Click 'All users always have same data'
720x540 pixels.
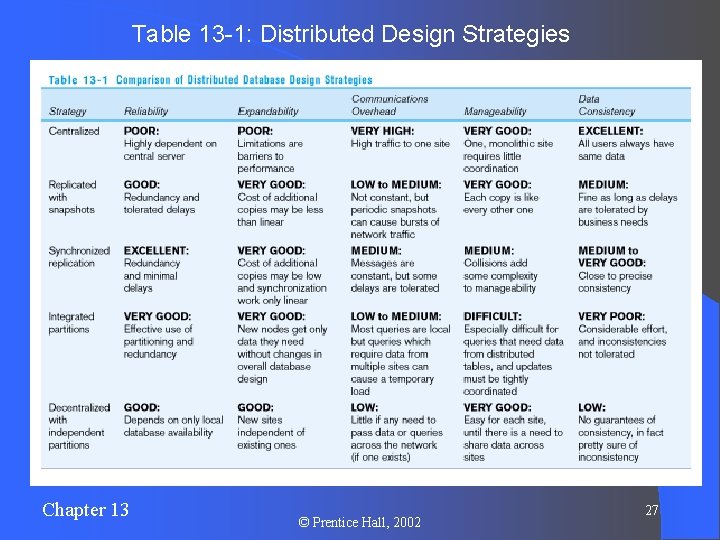[x=626, y=150]
